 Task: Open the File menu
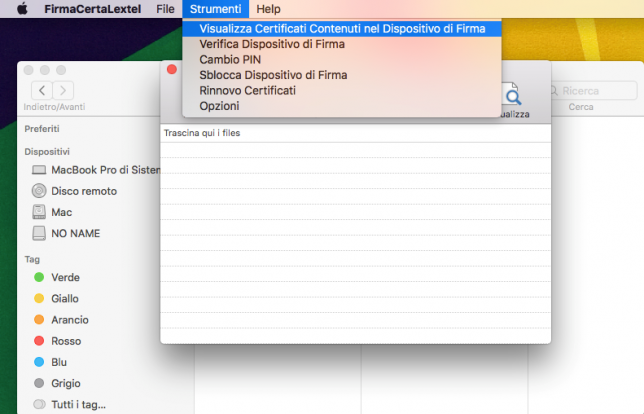tap(165, 9)
